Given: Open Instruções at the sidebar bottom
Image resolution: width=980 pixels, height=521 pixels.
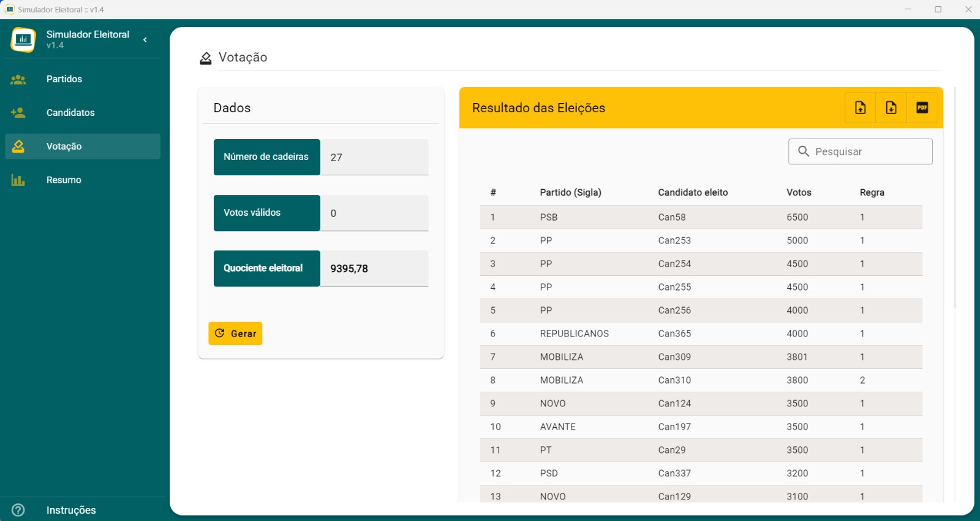Looking at the screenshot, I should [x=71, y=510].
